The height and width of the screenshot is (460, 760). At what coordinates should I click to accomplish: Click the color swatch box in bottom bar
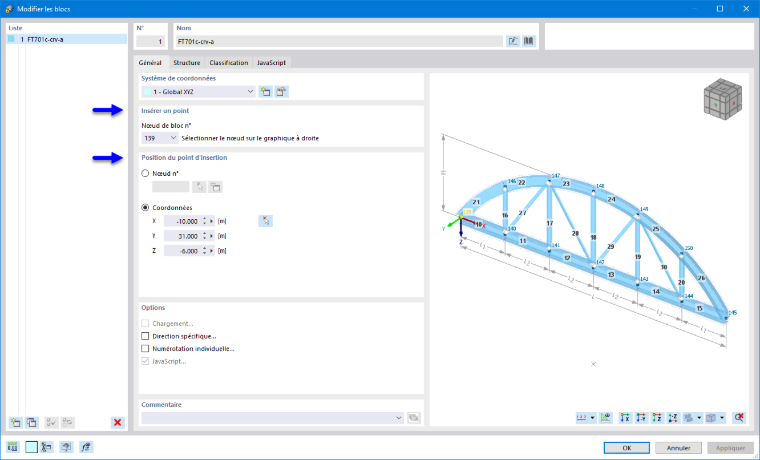31,447
